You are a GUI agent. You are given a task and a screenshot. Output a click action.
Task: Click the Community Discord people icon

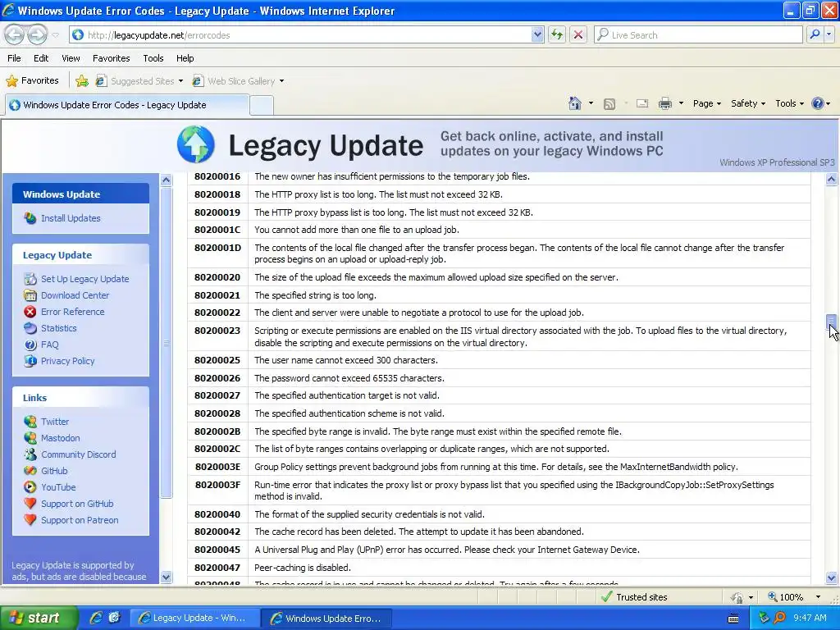30,454
